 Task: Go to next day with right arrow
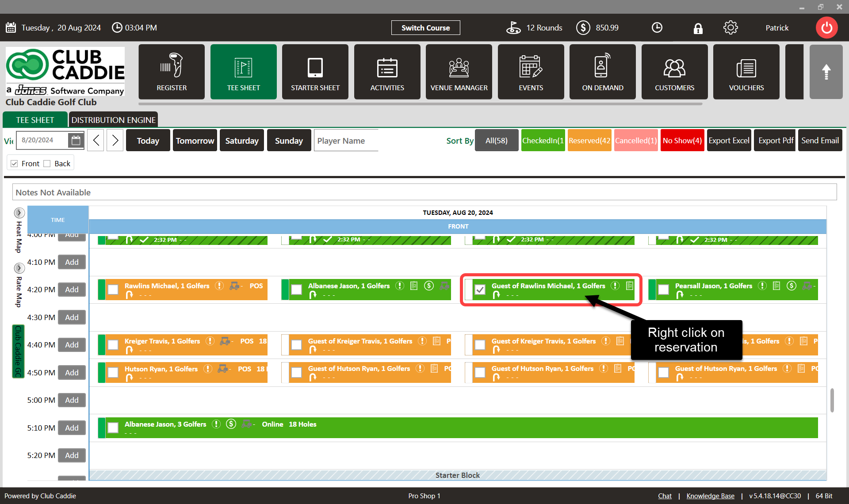click(x=115, y=141)
